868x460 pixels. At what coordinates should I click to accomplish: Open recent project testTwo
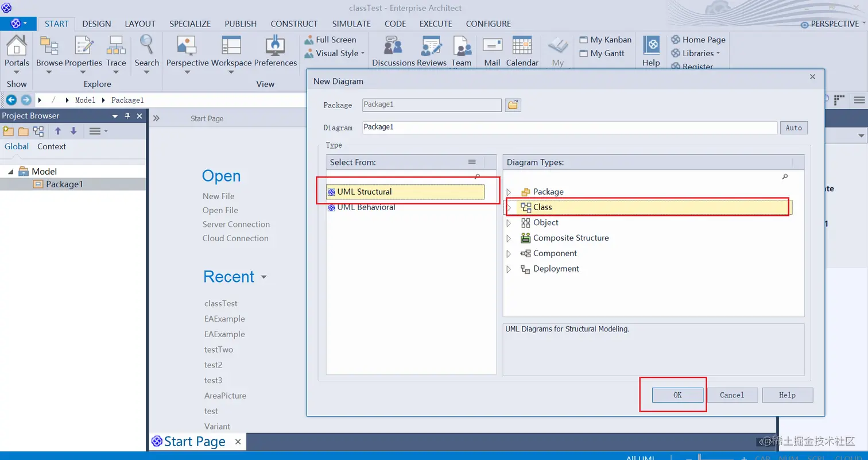(219, 350)
